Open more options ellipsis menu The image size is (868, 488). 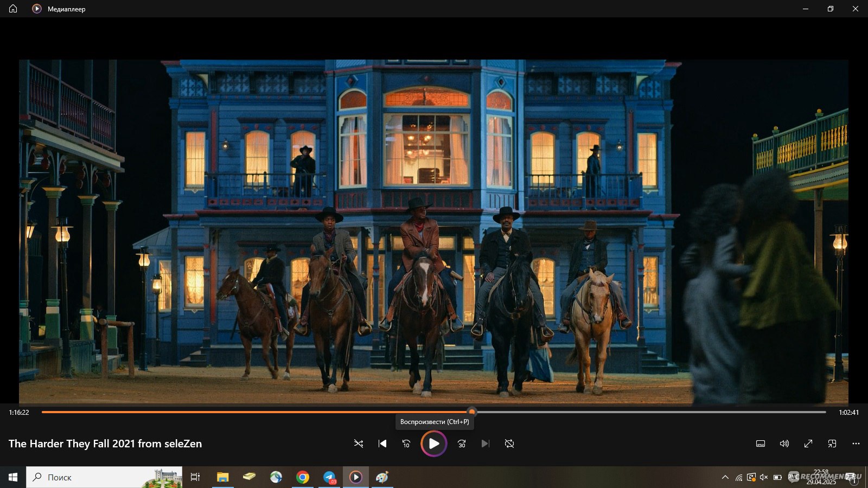point(856,444)
